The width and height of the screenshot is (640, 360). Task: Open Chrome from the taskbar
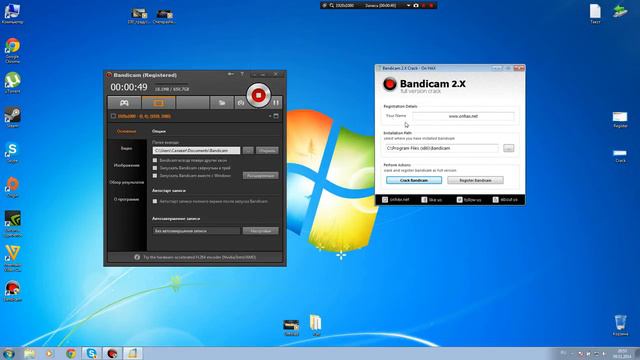71,353
